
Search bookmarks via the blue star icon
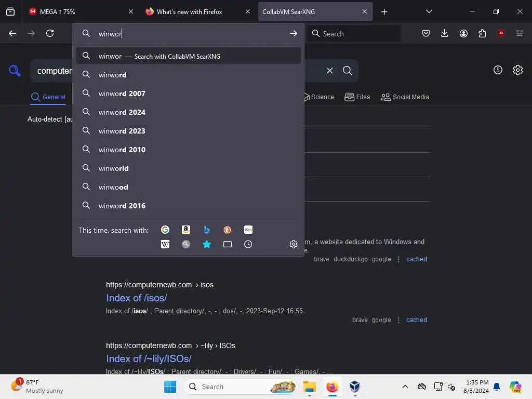coord(207,244)
